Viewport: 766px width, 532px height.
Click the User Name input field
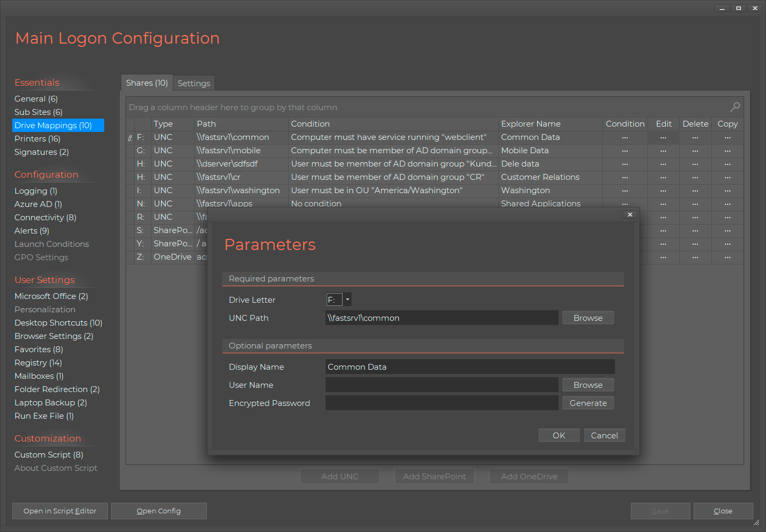click(442, 385)
